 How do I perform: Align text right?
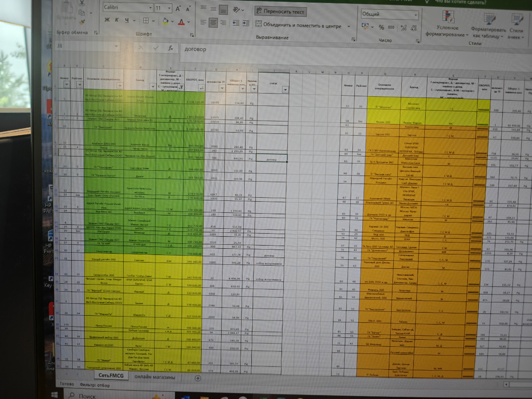coord(223,23)
